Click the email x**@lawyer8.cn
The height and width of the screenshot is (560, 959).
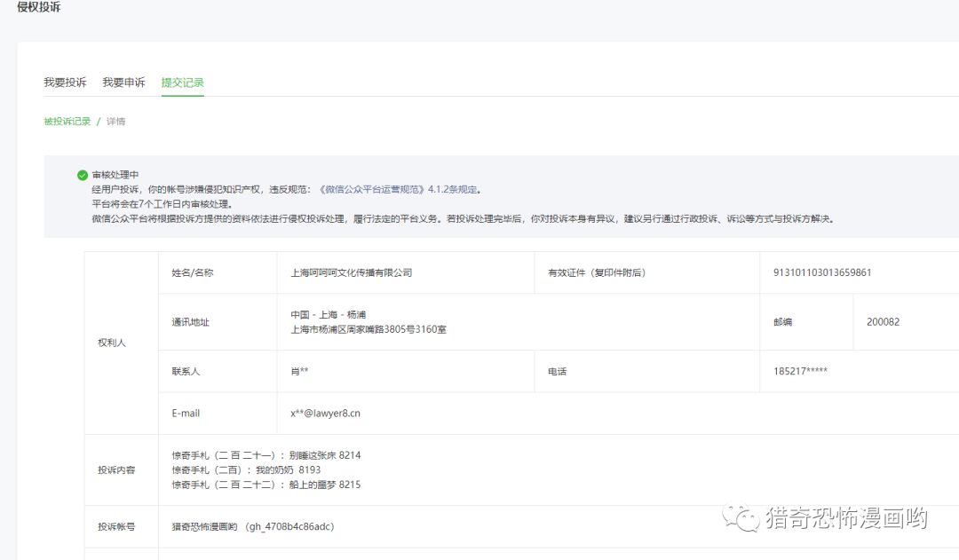tap(325, 414)
